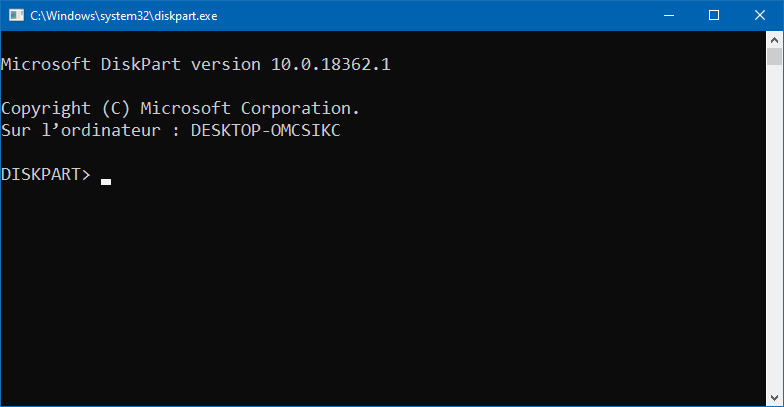Click the computer name DESKTOP-OMCSIKC

(x=266, y=130)
